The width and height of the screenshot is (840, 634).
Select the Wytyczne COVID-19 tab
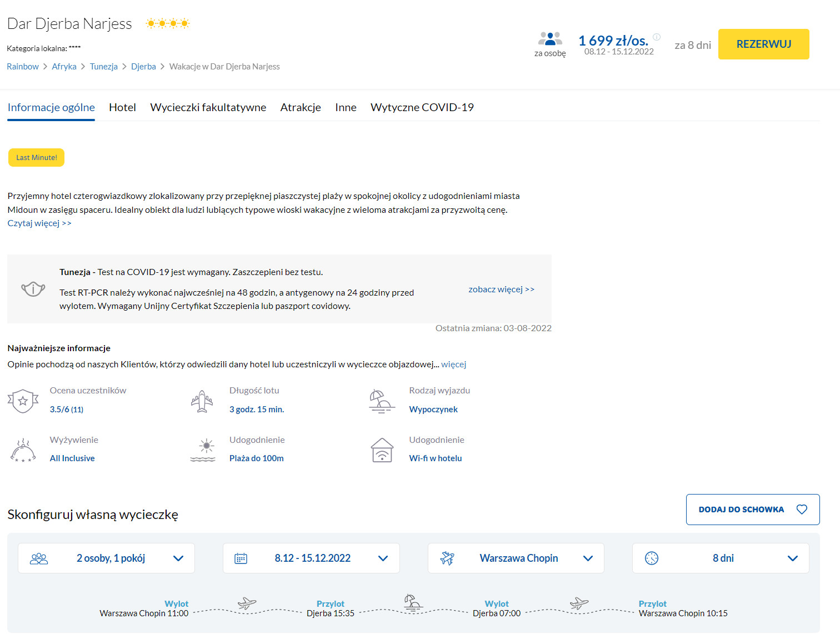click(422, 107)
